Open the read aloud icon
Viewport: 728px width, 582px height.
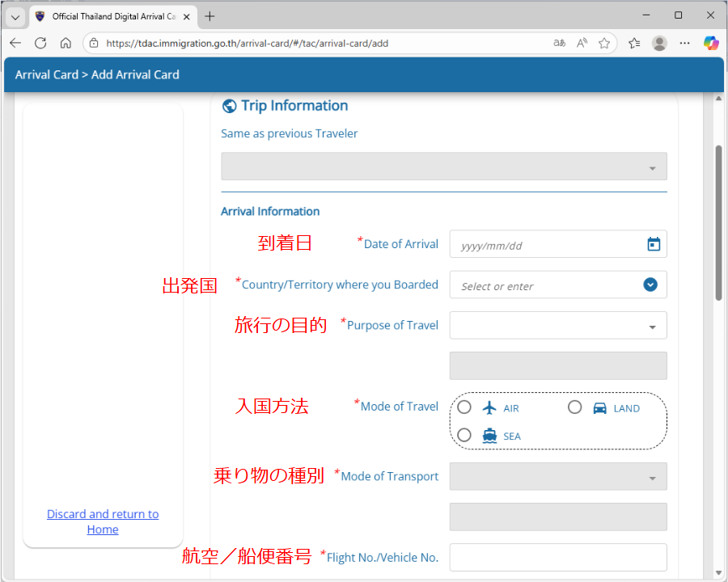(x=582, y=43)
